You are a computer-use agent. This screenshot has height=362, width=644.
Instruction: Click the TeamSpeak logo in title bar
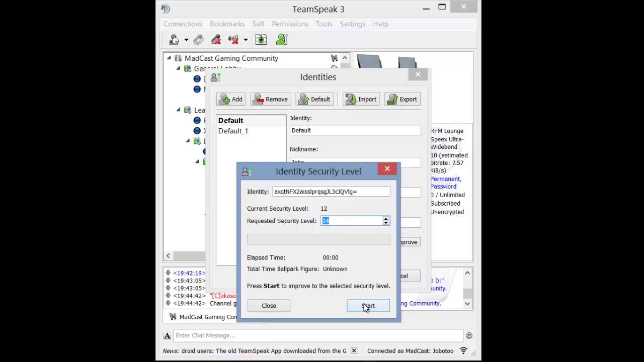[166, 9]
